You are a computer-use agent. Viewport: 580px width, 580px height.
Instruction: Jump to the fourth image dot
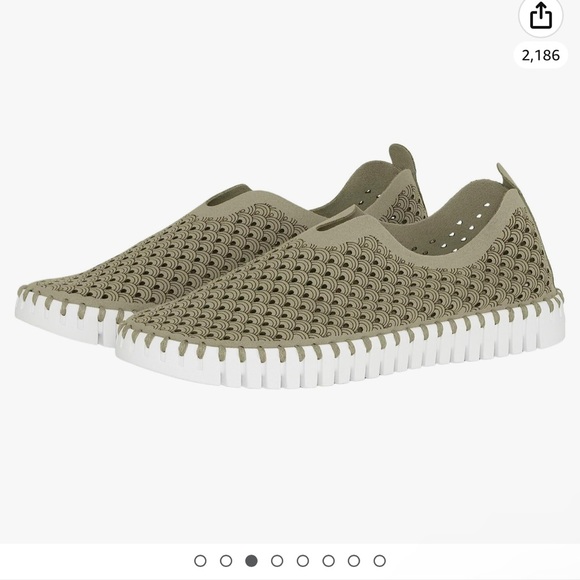(x=277, y=561)
